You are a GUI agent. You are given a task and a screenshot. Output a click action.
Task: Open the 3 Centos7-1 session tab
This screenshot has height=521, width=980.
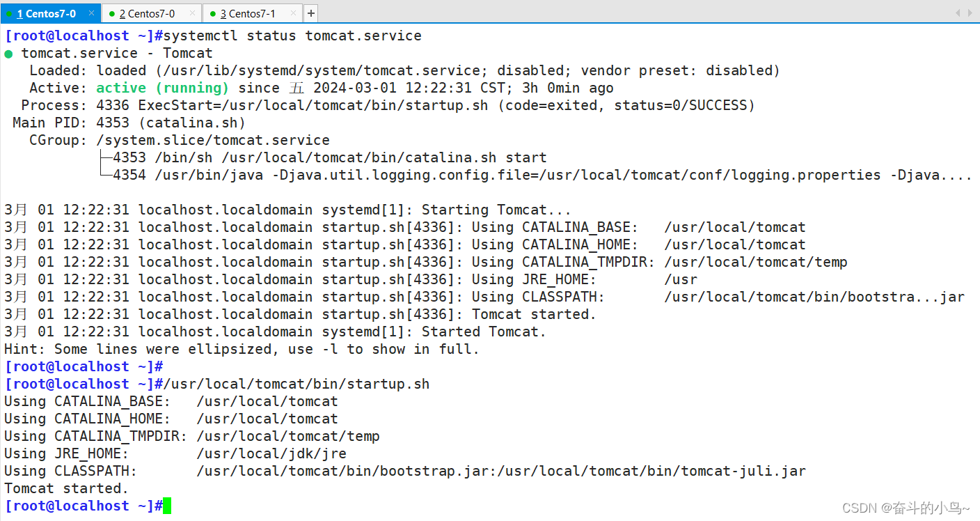(x=248, y=13)
